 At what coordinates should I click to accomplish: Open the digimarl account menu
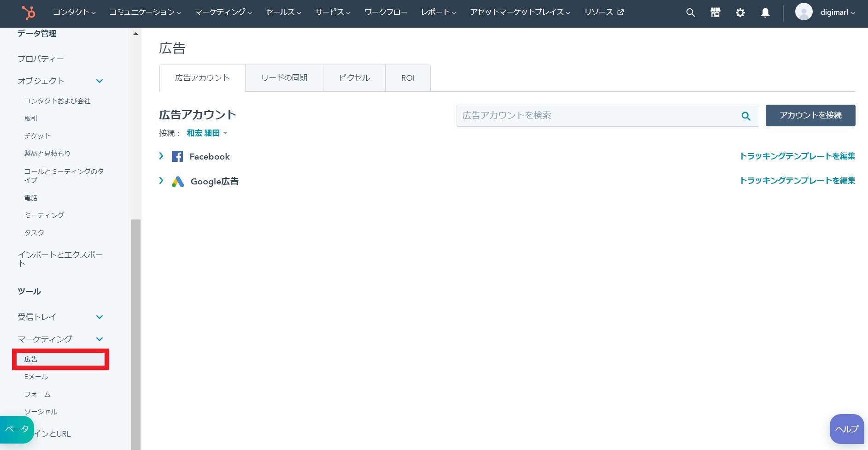[837, 12]
